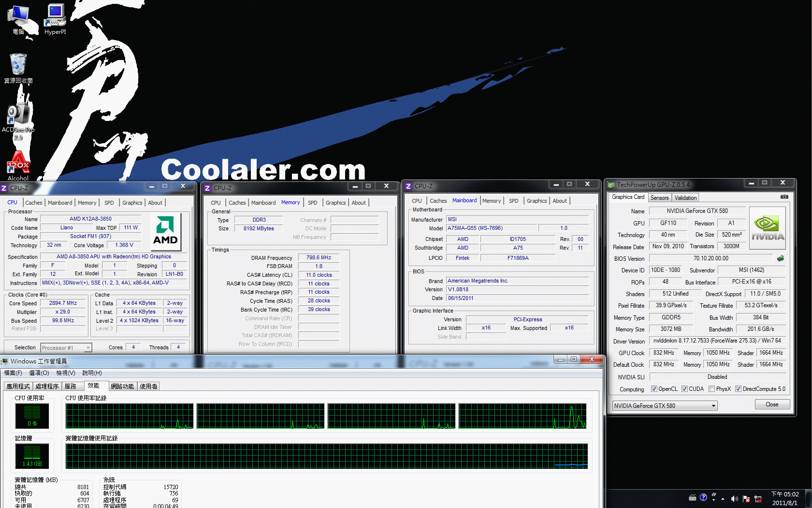
Task: Toggle the PhysX checkbox in GPU-Z
Action: point(711,389)
